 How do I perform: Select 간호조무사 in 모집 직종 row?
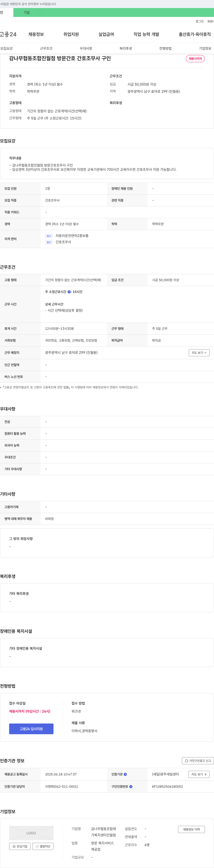point(52,200)
